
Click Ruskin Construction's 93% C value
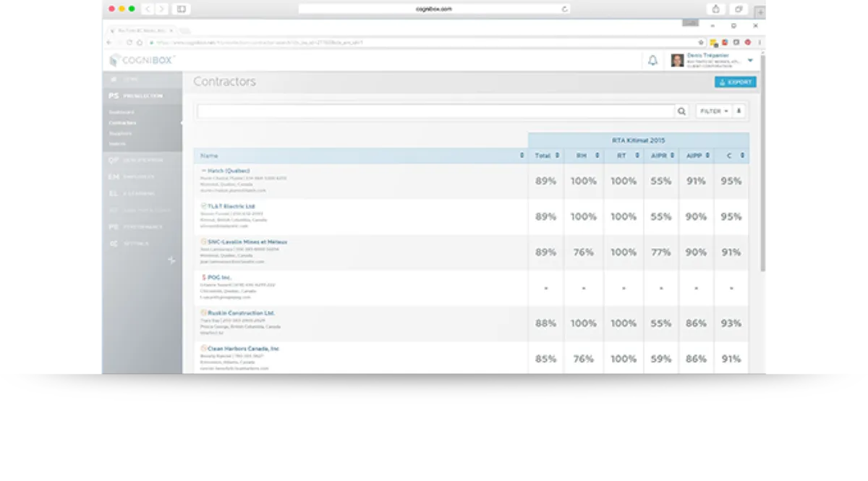pos(731,323)
